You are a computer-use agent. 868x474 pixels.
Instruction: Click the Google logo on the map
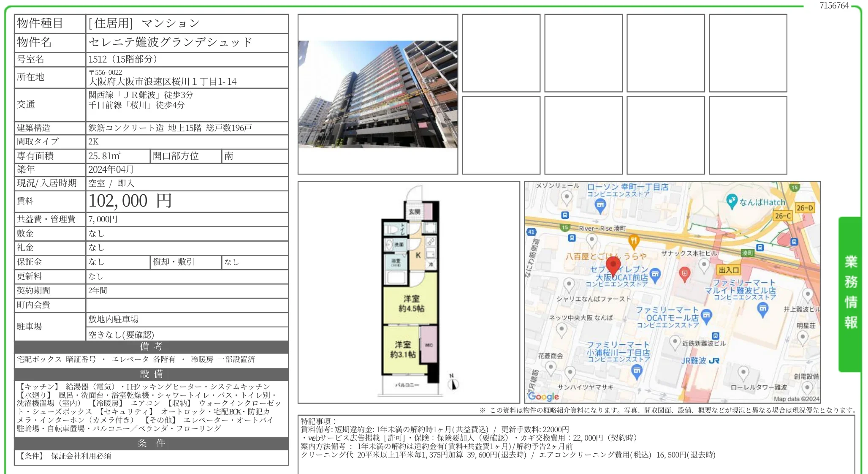tap(543, 396)
